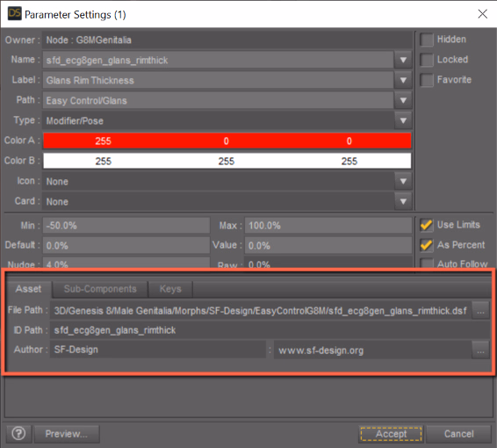Click the red Color A swatch
The width and height of the screenshot is (497, 448).
227,141
